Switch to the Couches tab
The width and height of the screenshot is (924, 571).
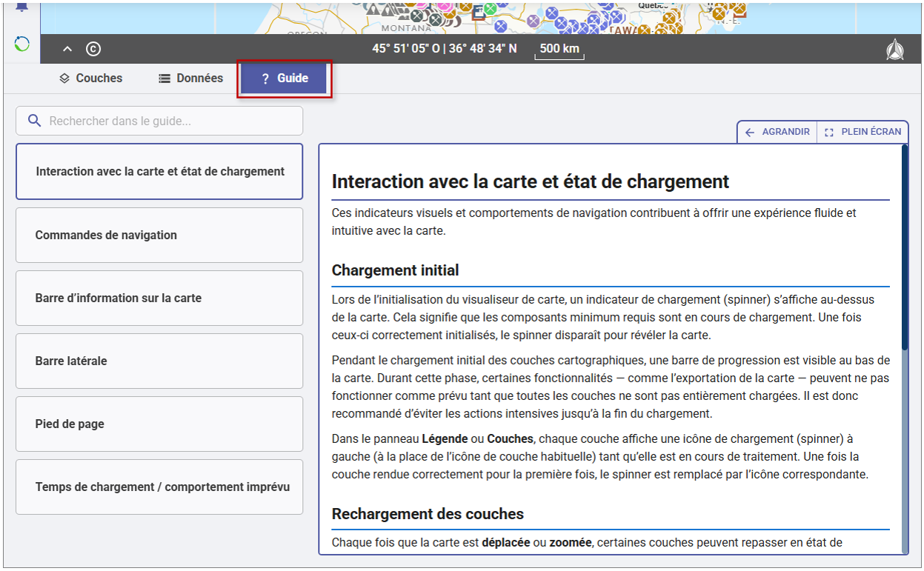click(x=90, y=78)
